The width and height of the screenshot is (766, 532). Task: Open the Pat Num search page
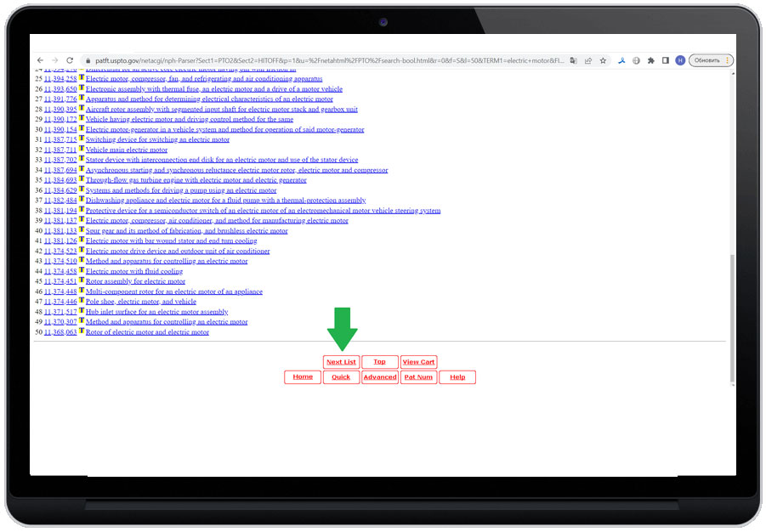418,377
